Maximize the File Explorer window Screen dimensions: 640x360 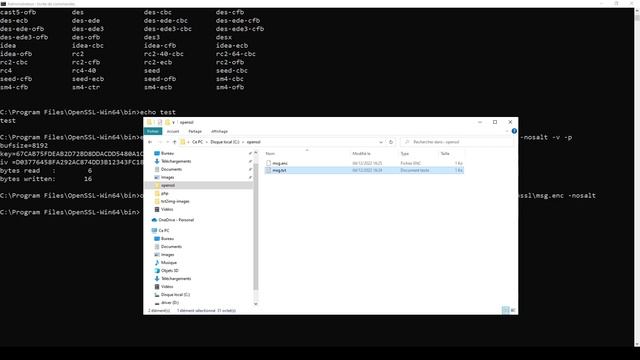[x=495, y=122]
